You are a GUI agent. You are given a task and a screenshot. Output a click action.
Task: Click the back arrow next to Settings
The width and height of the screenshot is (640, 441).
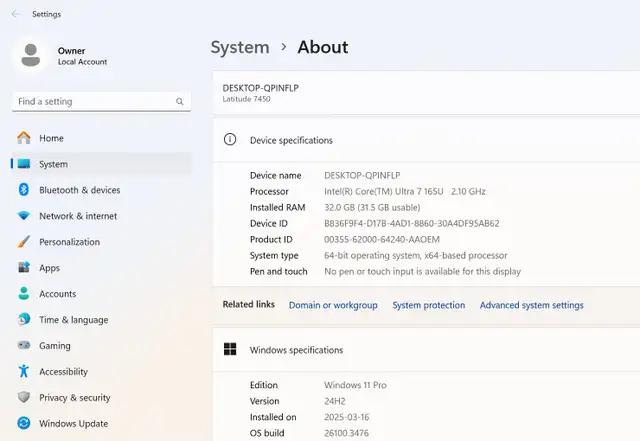tap(16, 14)
